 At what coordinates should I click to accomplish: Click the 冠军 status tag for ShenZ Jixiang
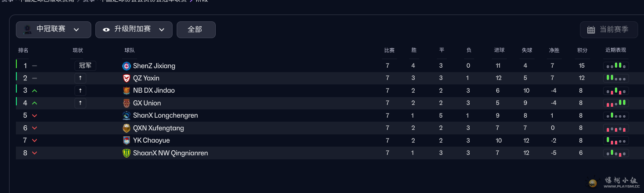tap(85, 66)
